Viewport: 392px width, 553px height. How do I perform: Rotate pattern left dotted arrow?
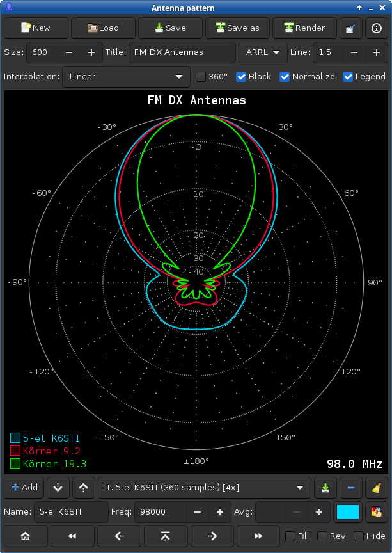pyautogui.click(x=119, y=536)
